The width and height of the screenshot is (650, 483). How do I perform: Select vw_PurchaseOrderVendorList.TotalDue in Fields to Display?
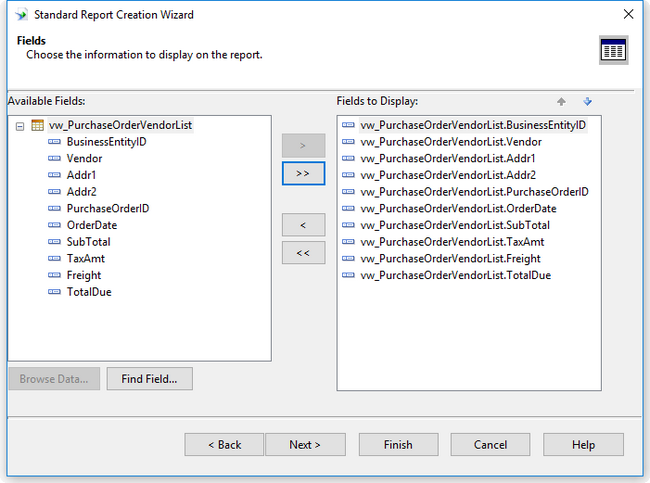[456, 275]
